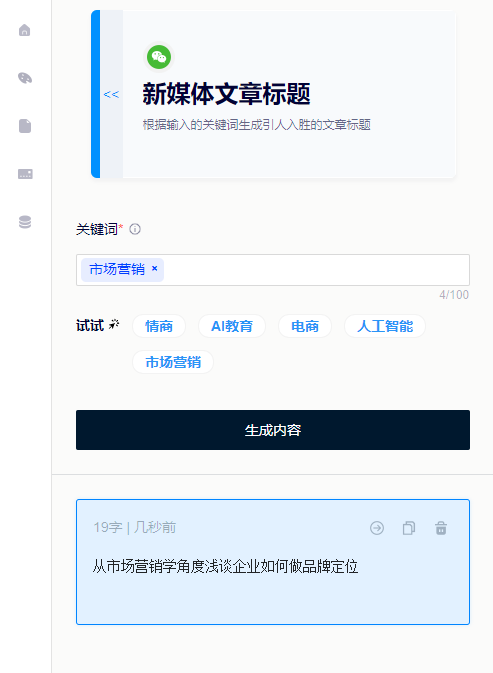
Task: Click the 新媒体文章标题 heading
Action: coord(226,94)
